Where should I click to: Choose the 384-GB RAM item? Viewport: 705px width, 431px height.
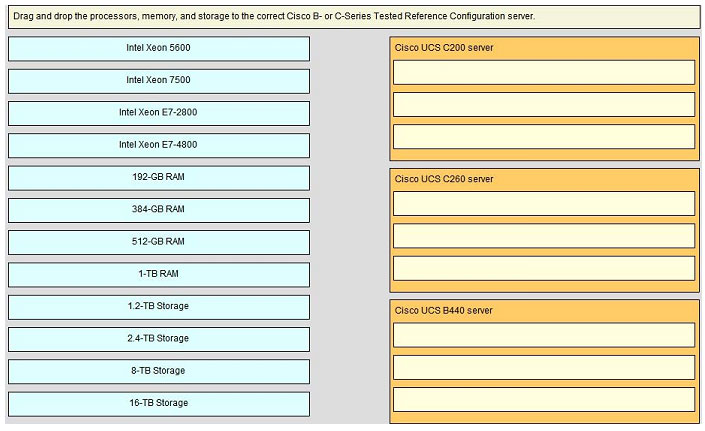[x=159, y=210]
